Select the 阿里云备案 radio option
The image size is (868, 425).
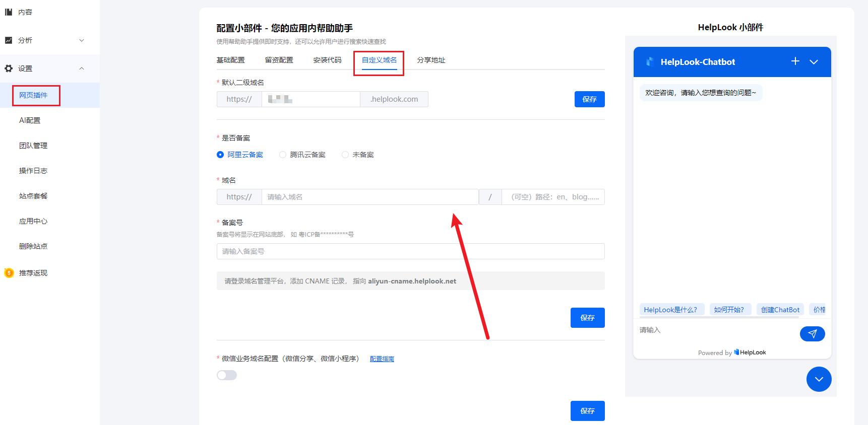pos(220,155)
